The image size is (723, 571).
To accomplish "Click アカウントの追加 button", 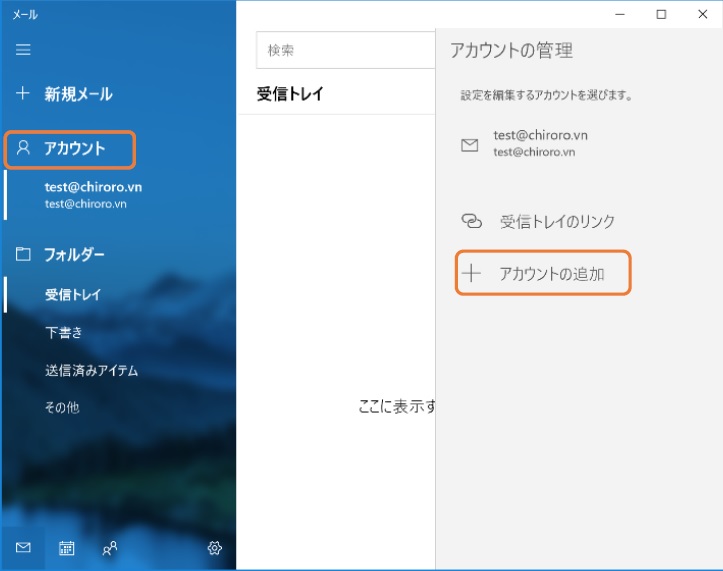I will click(543, 273).
